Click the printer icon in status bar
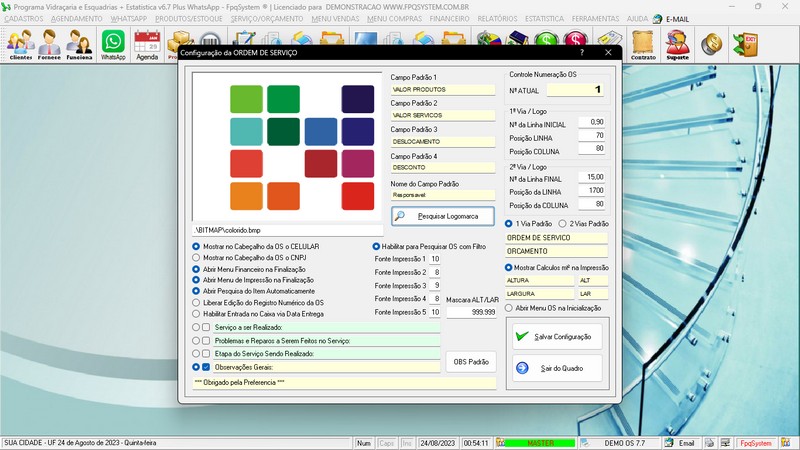The image size is (800, 450). pos(709,443)
